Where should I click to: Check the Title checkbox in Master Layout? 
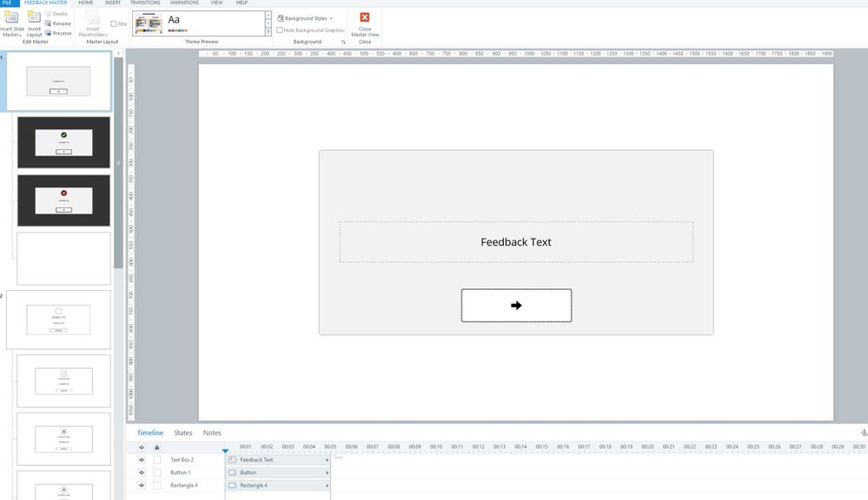tap(114, 23)
